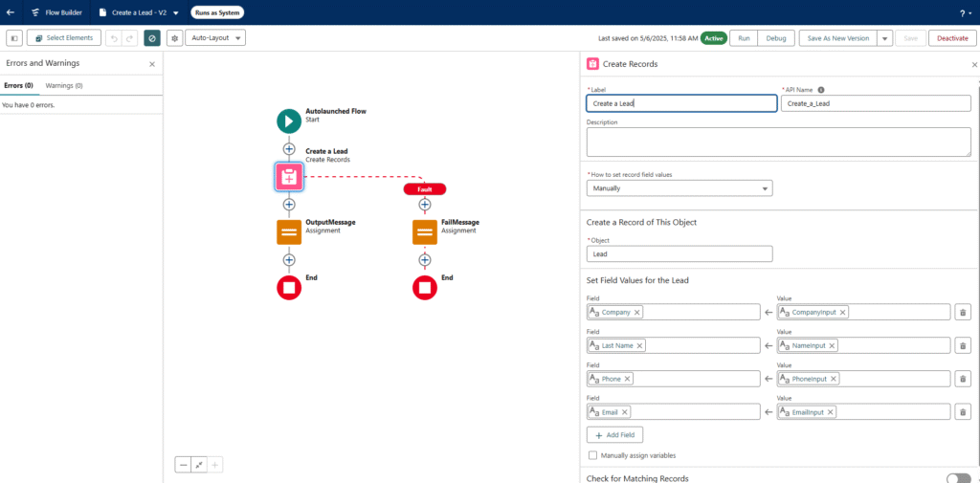The image size is (980, 483).
Task: Open Save As New Version arrow menu
Action: pos(885,37)
